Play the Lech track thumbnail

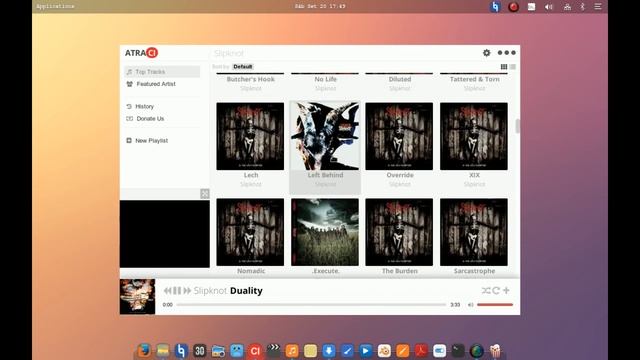pos(250,136)
